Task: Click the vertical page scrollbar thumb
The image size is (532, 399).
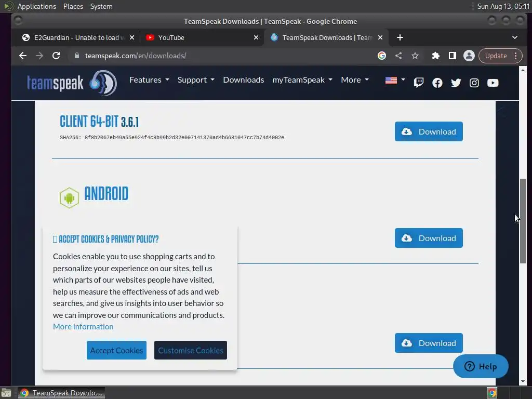Action: pyautogui.click(x=523, y=221)
